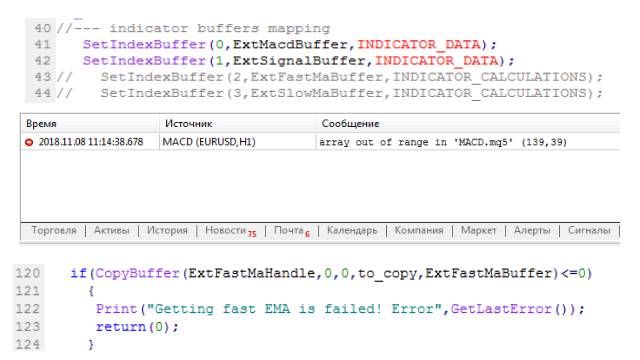Viewport: 640px width, 360px height.
Task: Select the array out of range message
Action: point(443,142)
